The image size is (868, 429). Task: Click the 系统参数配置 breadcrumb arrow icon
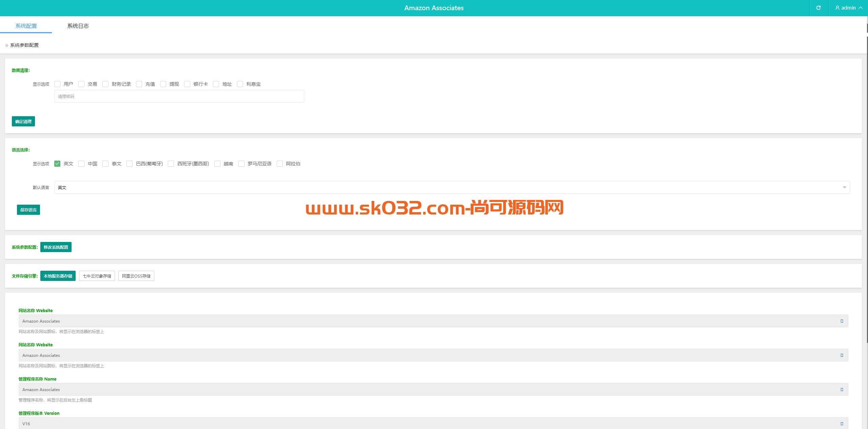[x=6, y=45]
